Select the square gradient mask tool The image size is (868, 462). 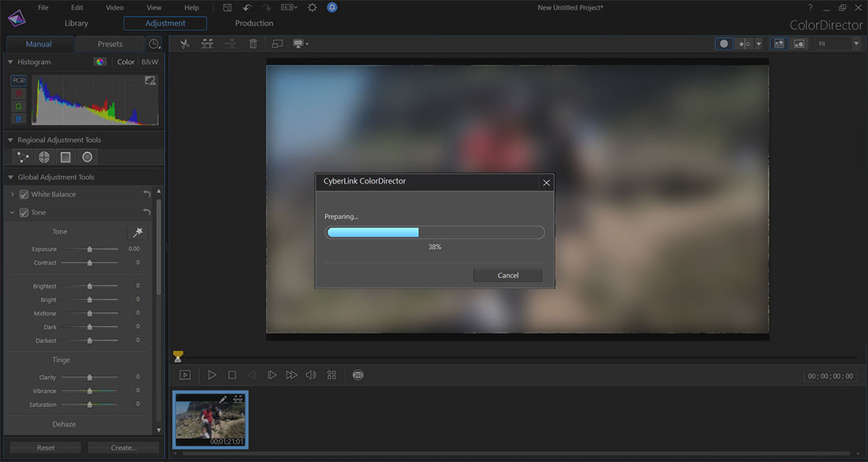65,157
